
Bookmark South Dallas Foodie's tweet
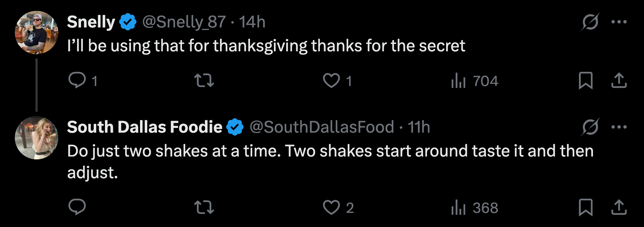[x=585, y=207]
